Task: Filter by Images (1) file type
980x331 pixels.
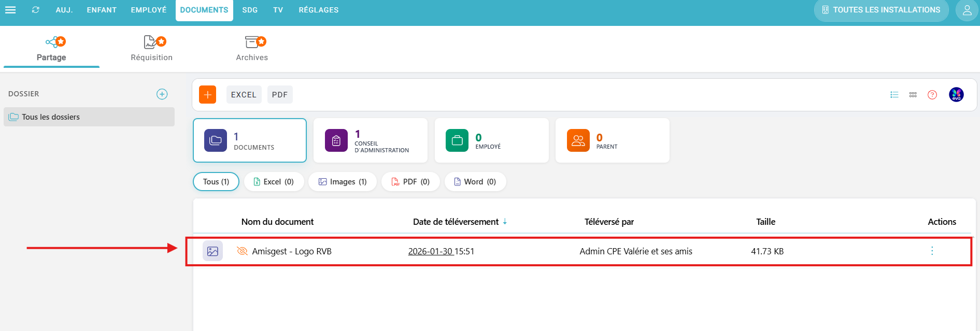Action: pyautogui.click(x=343, y=182)
